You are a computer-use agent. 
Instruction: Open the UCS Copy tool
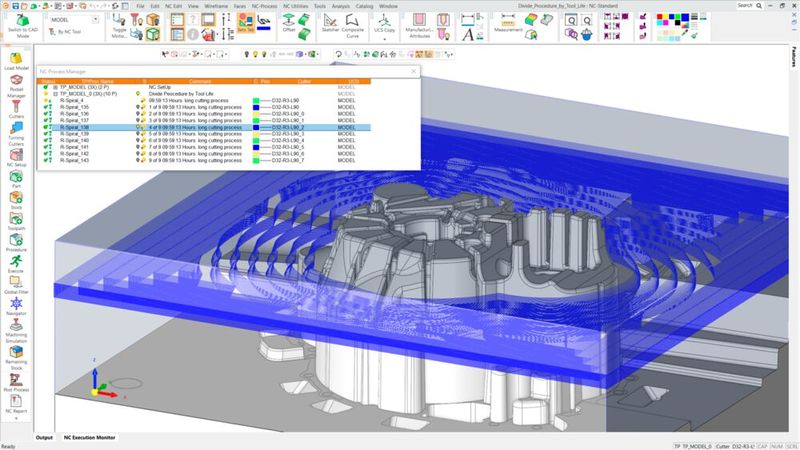384,23
